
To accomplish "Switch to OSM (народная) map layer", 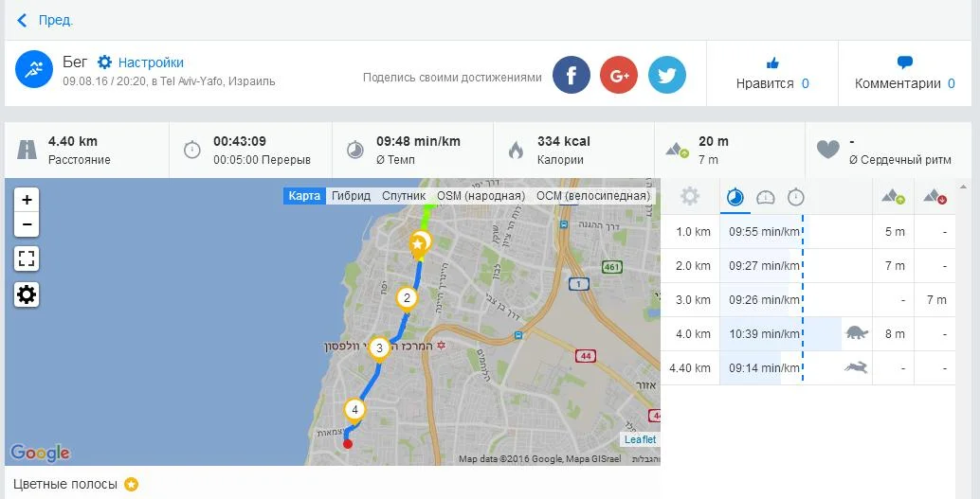I will pos(481,196).
